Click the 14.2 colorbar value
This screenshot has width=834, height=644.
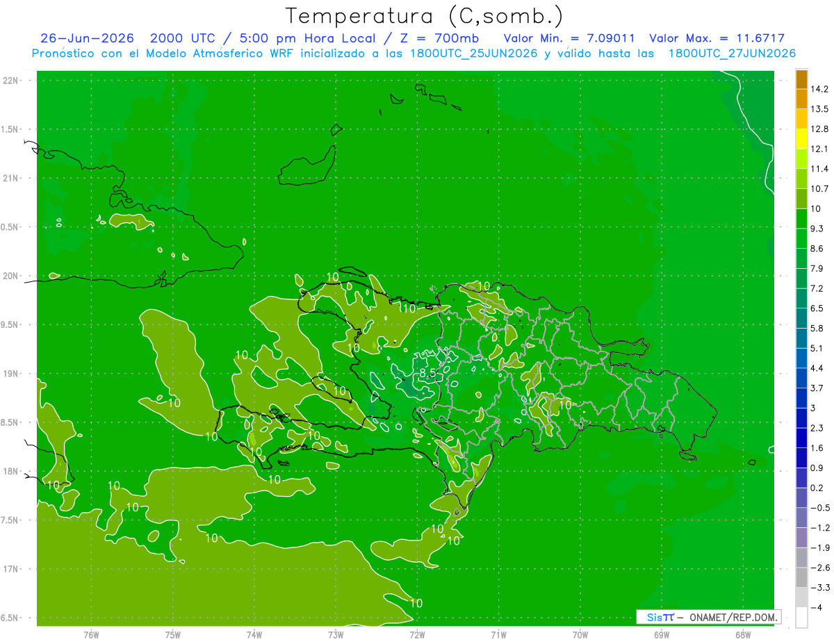point(819,89)
